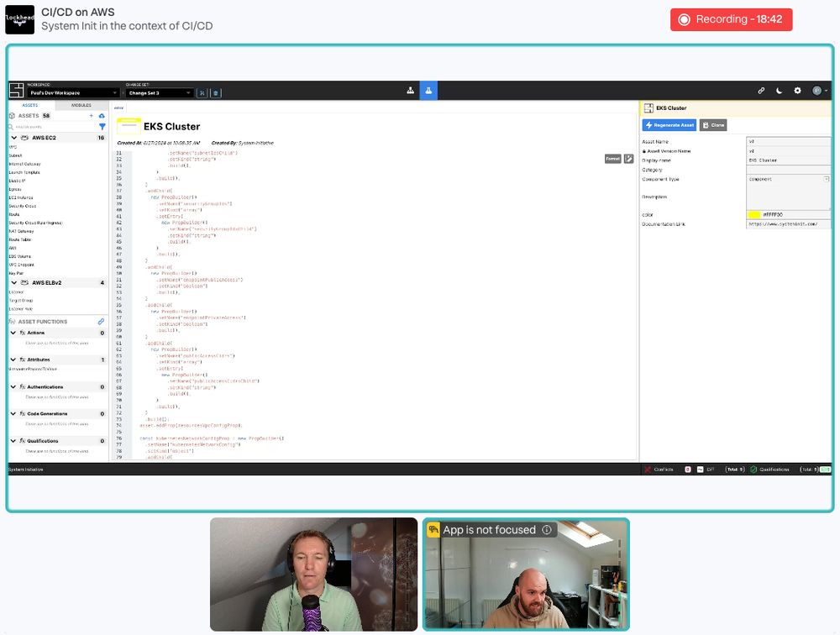Select the editor file tab
Screen dimensions: 840x635
(119, 108)
